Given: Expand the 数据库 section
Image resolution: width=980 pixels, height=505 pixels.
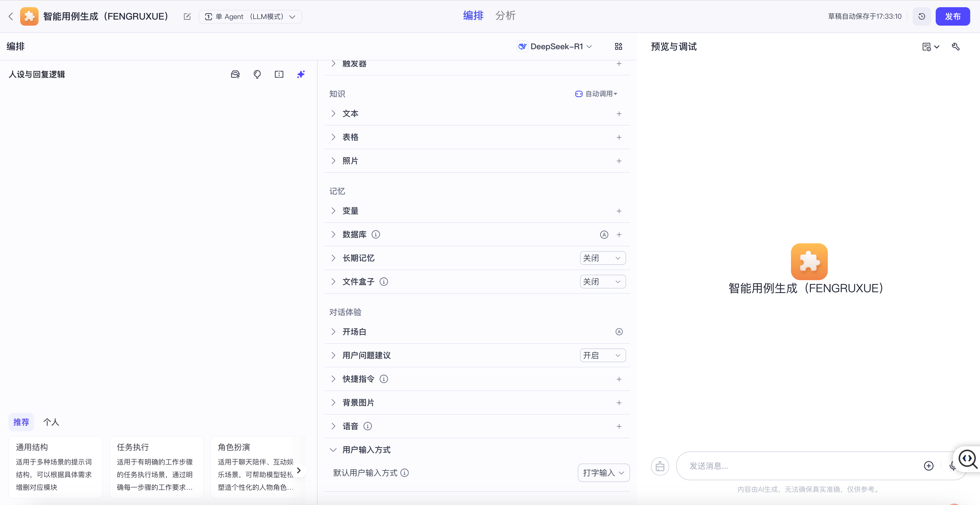Looking at the screenshot, I should click(x=333, y=234).
